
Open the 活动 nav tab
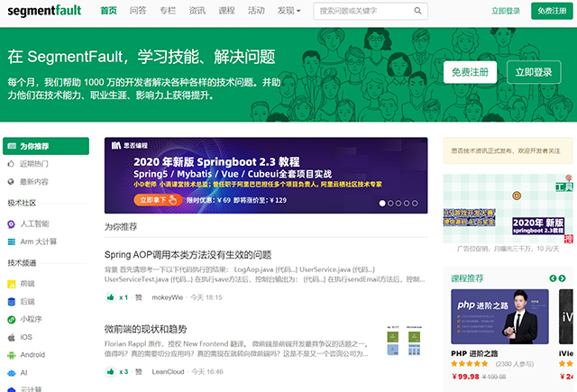[x=256, y=11]
